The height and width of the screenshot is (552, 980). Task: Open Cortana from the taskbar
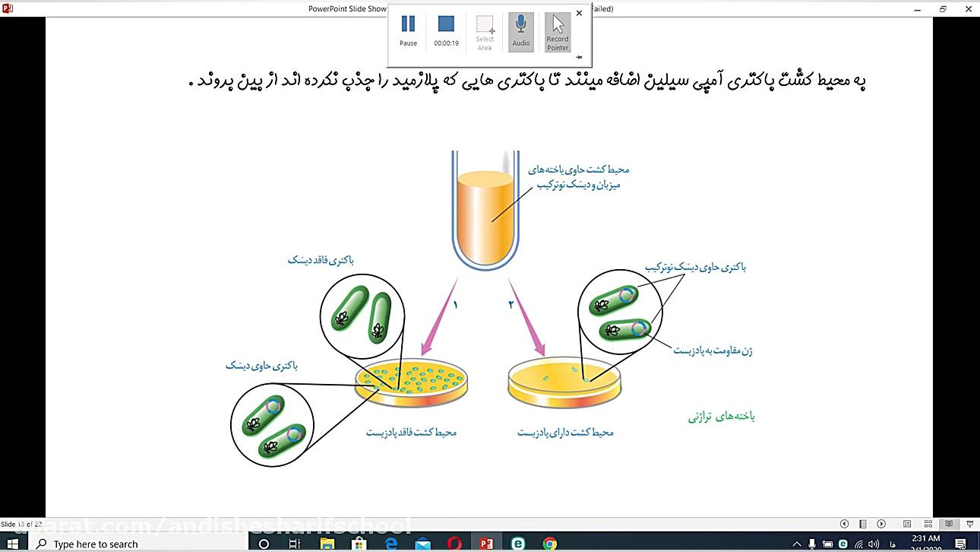pyautogui.click(x=264, y=544)
